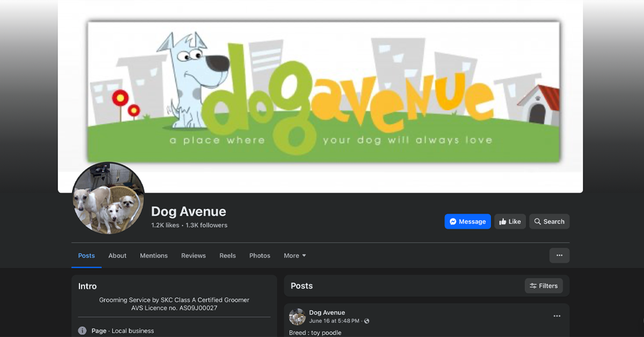644x337 pixels.
Task: Click the Page info icon in Intro
Action: 82,331
